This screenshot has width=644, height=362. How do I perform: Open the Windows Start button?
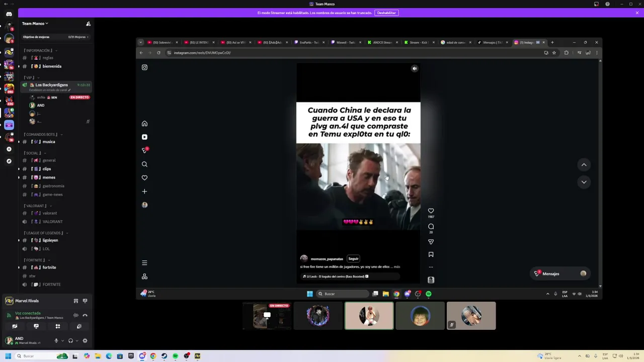pyautogui.click(x=8, y=356)
